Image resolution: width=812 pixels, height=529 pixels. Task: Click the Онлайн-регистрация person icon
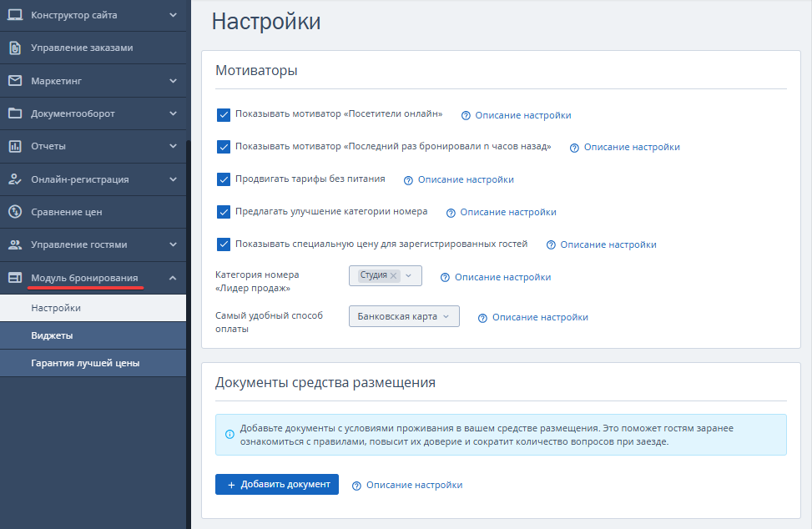coord(15,179)
